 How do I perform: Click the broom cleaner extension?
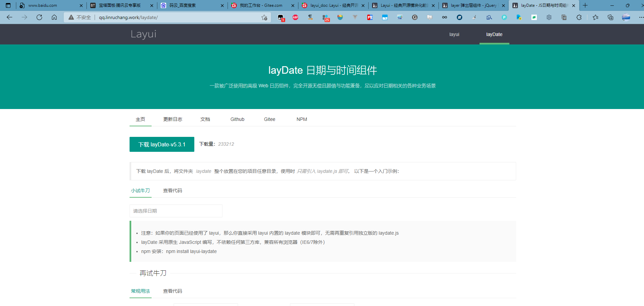(474, 17)
